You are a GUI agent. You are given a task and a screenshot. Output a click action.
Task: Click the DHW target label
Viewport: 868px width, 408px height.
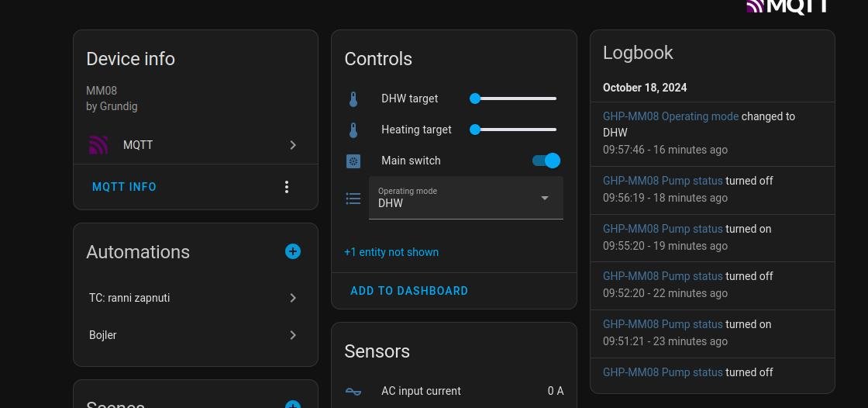coord(410,99)
